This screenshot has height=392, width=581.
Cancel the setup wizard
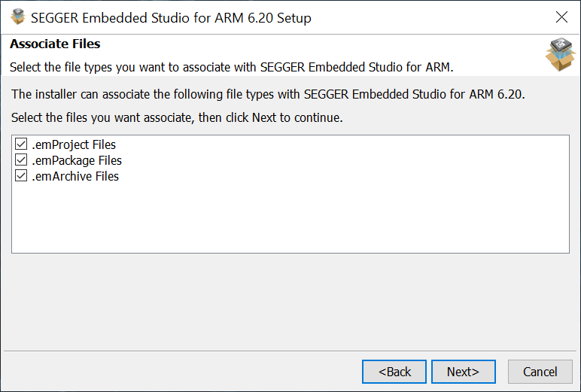pos(540,372)
